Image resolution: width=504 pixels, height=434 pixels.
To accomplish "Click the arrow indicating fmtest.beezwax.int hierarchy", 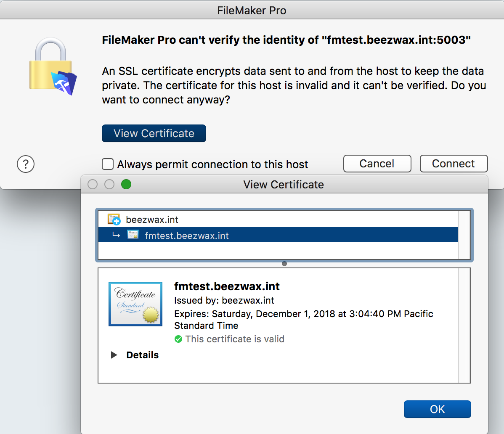I will point(117,235).
